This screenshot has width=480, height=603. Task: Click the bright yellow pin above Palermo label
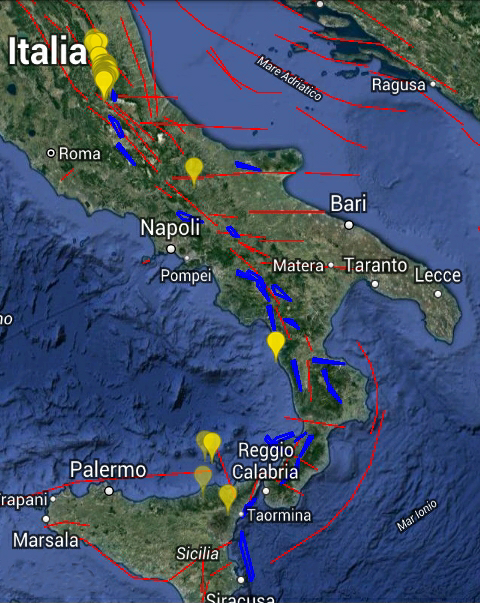point(212,446)
